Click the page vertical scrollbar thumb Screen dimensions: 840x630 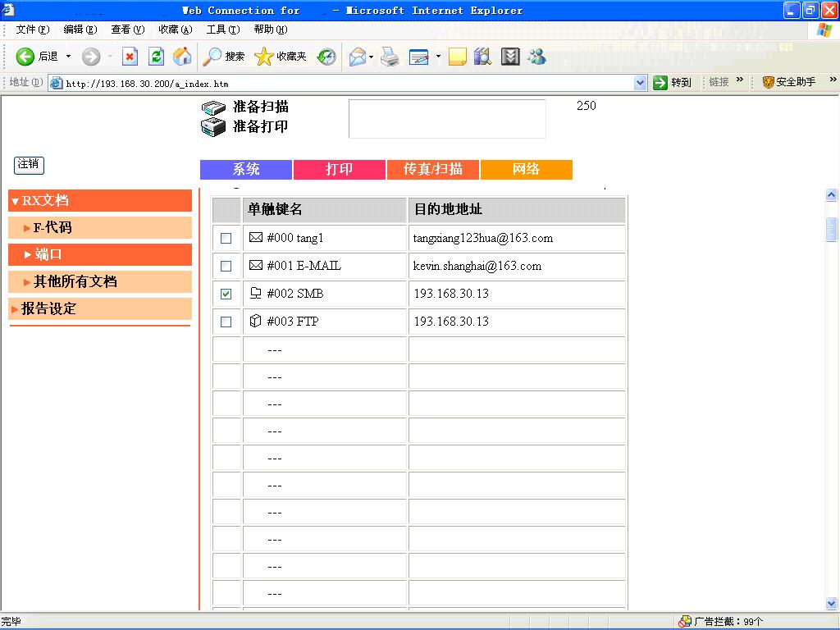(831, 230)
